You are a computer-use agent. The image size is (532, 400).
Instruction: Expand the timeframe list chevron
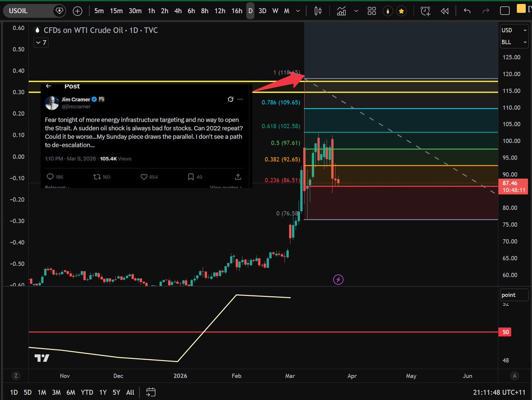298,11
